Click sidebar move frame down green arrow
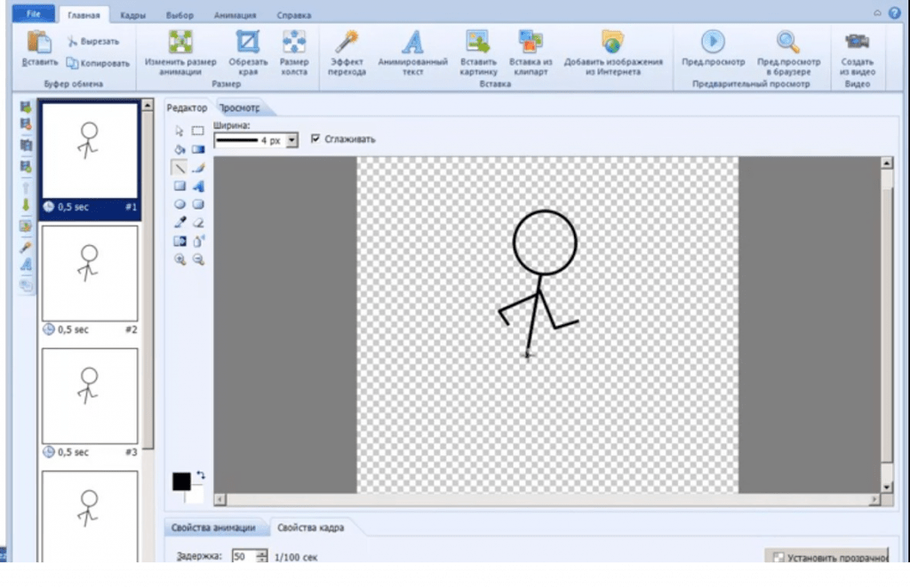This screenshot has width=910, height=588. coord(26,204)
